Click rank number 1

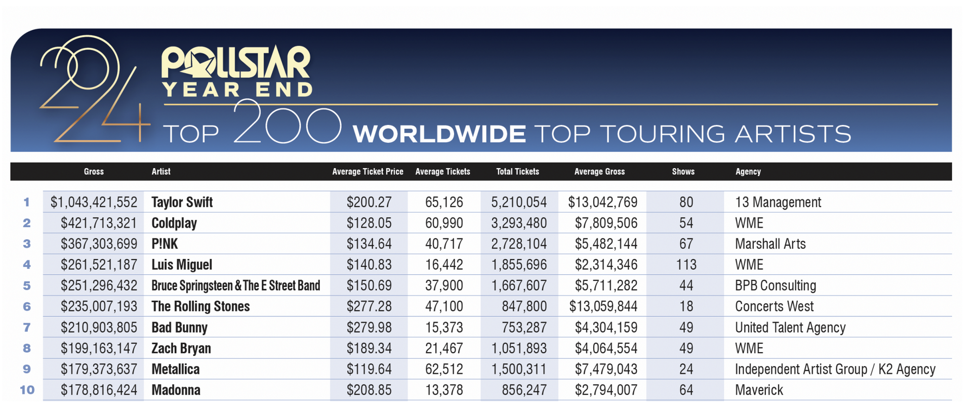click(27, 202)
